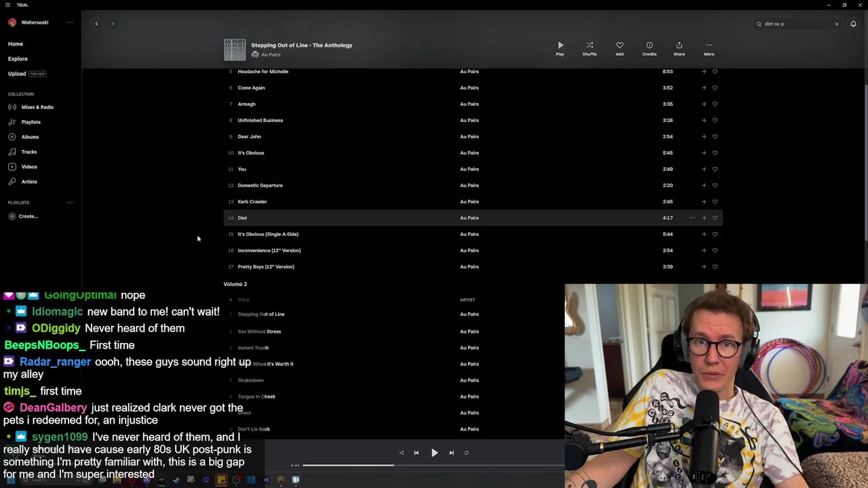This screenshot has height=488, width=868.
Task: Add Unfinished Business to playlist
Action: click(704, 120)
